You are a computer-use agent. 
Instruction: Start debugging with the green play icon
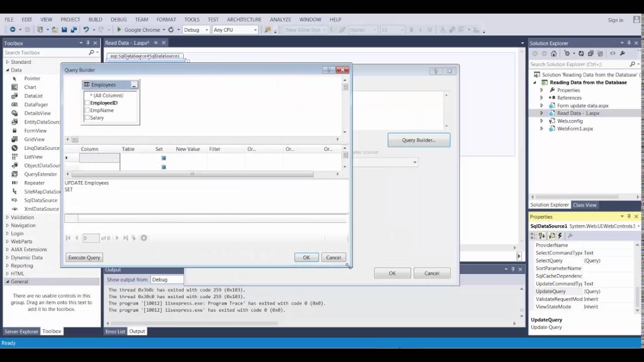[x=119, y=30]
